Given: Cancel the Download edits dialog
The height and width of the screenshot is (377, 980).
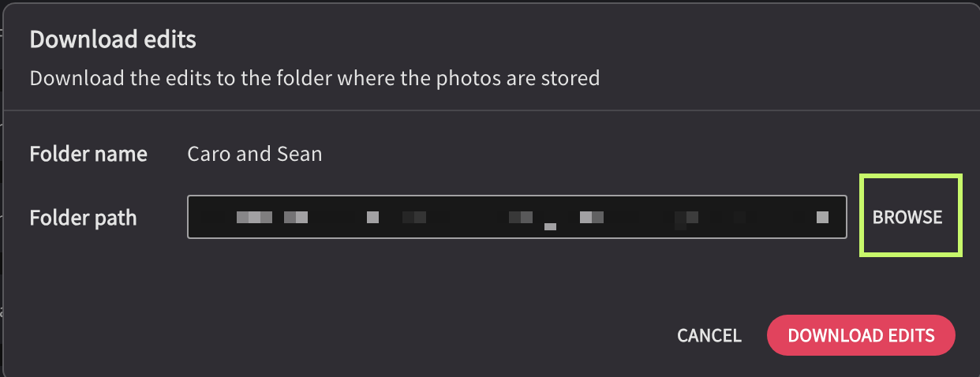Looking at the screenshot, I should (x=709, y=335).
